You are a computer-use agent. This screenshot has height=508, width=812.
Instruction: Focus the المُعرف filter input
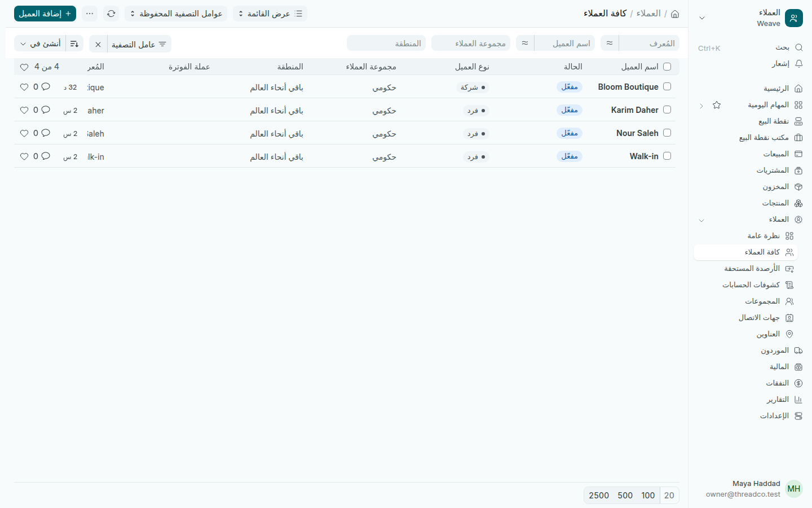[x=649, y=43]
